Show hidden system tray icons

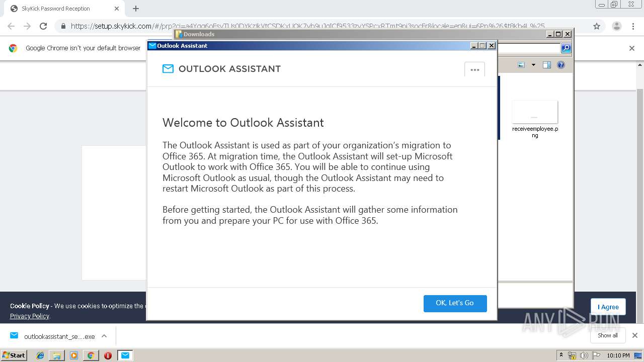561,355
